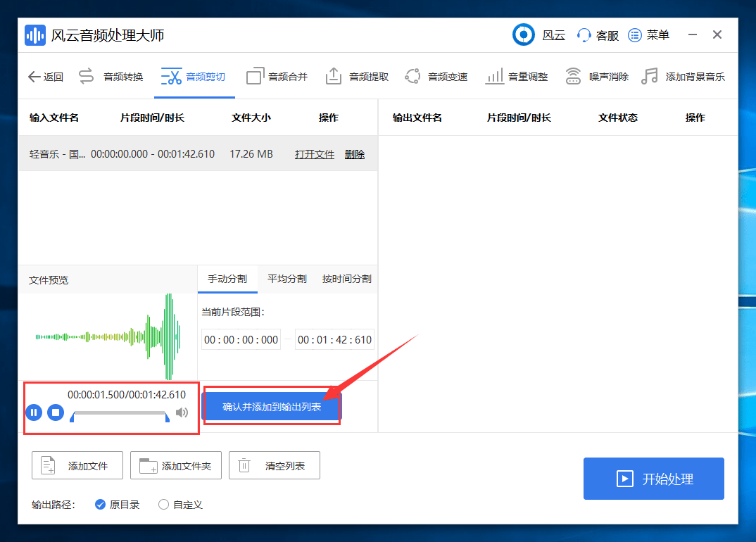Open the 音量调整 volume tool
This screenshot has width=756, height=542.
coord(517,77)
